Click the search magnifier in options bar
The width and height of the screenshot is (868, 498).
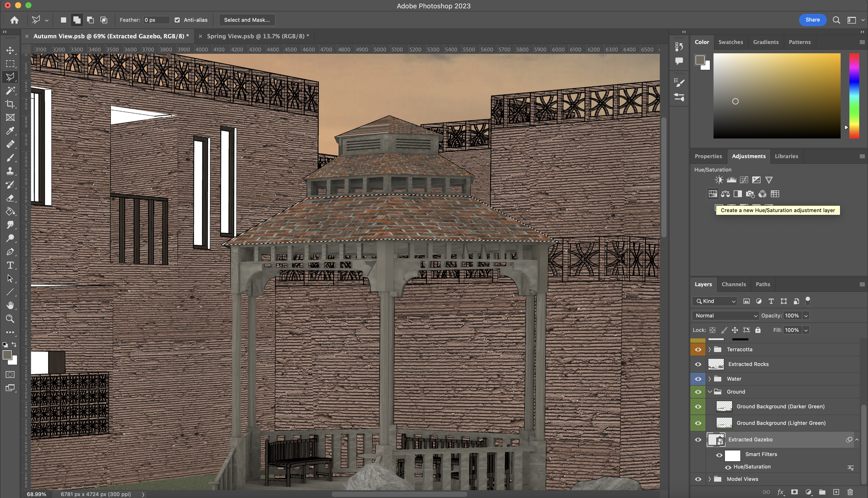click(836, 20)
